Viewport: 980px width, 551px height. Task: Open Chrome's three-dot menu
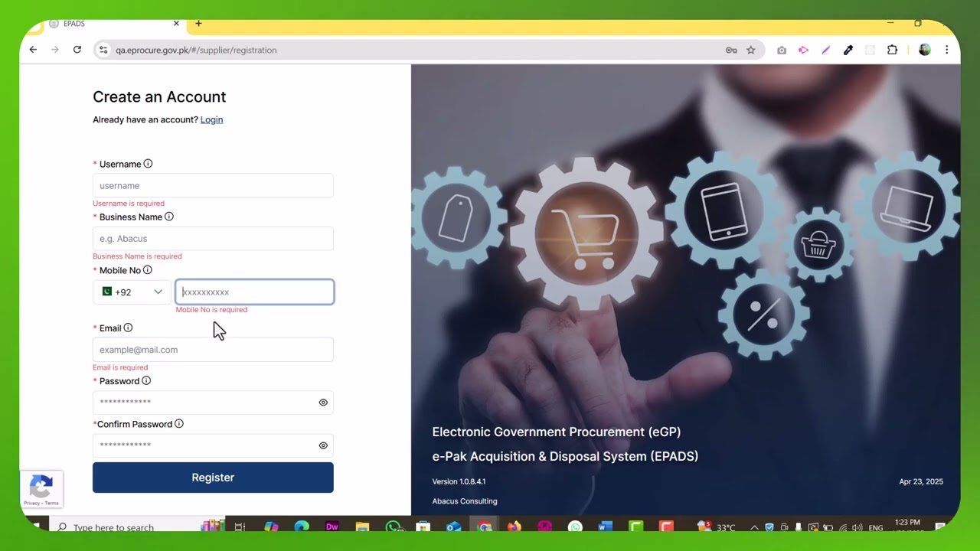click(947, 50)
